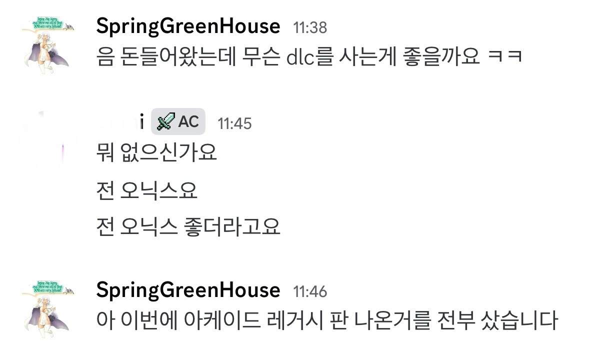Click the blurred username ending in "i"
The height and width of the screenshot is (364, 589).
point(120,121)
